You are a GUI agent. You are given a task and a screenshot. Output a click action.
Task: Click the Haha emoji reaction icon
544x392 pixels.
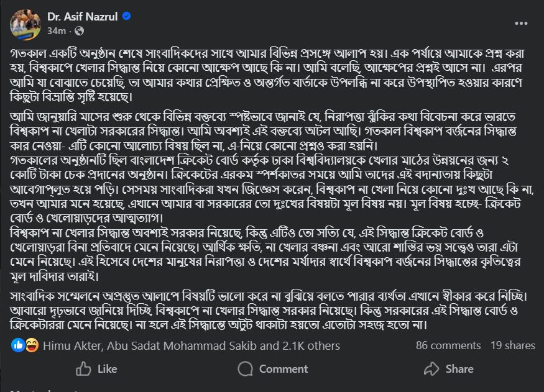[32, 345]
